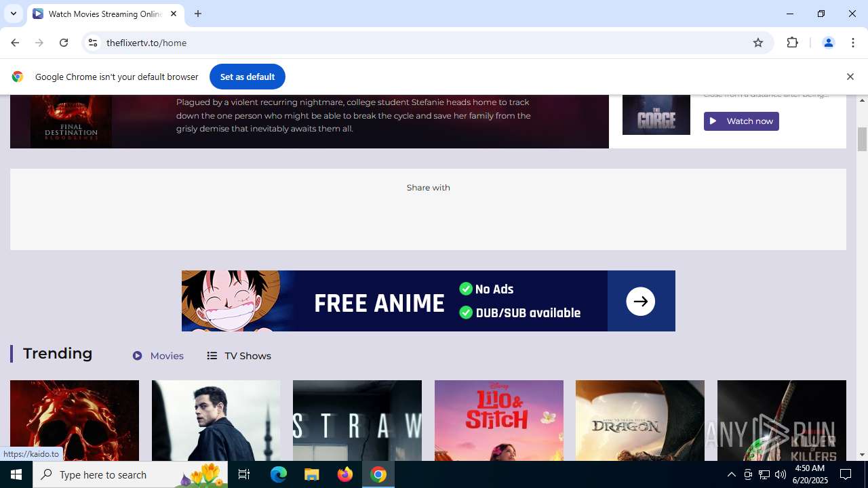
Task: Open the red skull movie poster
Action: [75, 420]
